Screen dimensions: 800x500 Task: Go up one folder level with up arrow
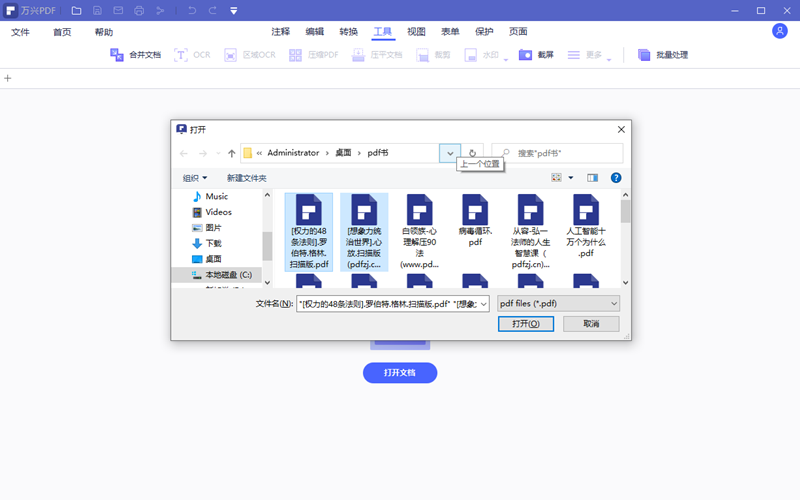(x=232, y=153)
